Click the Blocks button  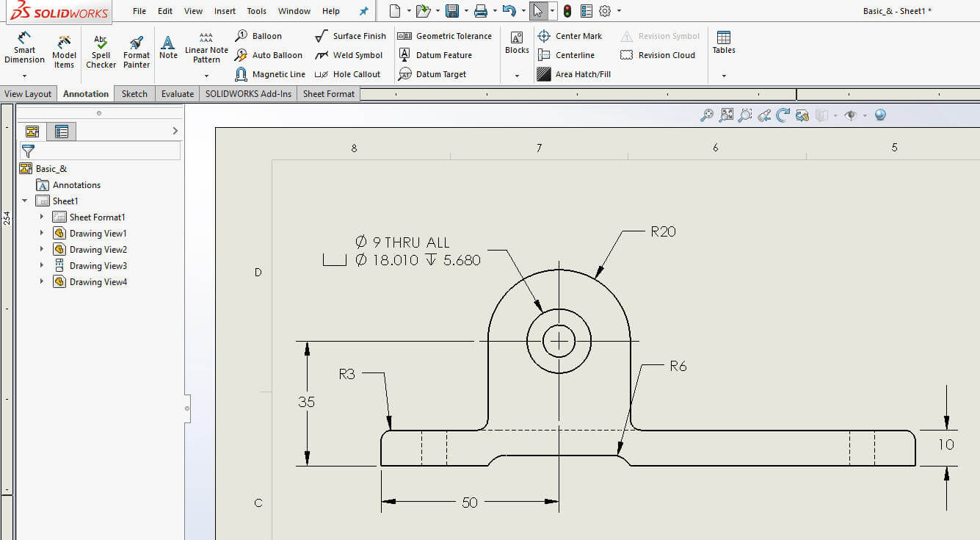[516, 46]
